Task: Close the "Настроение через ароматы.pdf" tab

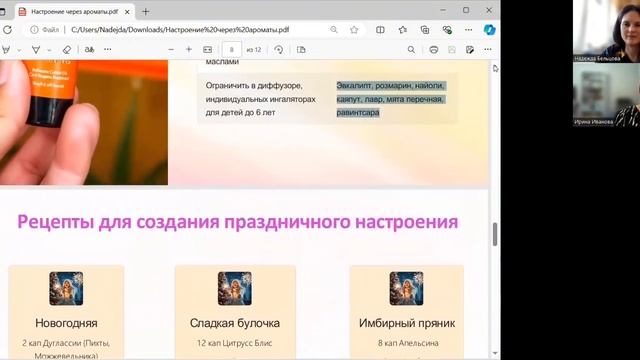Action: pos(127,12)
